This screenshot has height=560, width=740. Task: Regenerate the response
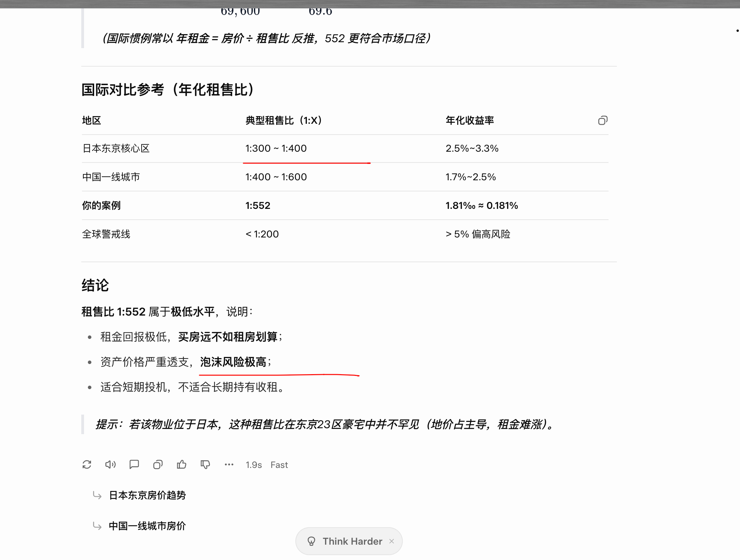coord(87,464)
